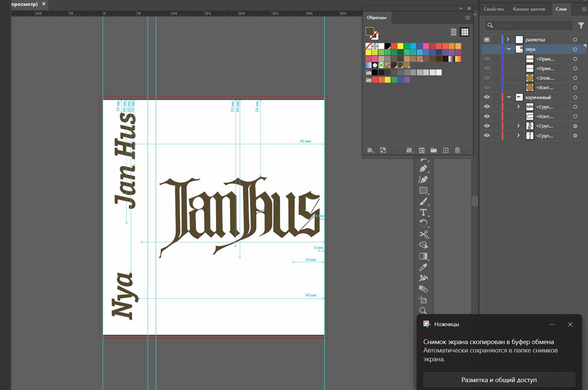
Task: Toggle visibility of <Элли... sublayer
Action: (487, 78)
